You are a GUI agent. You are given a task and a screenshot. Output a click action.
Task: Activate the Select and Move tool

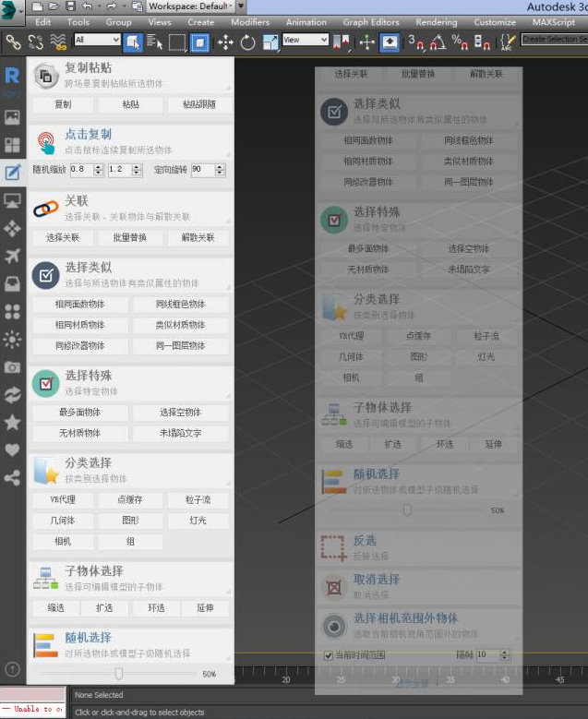pyautogui.click(x=225, y=42)
